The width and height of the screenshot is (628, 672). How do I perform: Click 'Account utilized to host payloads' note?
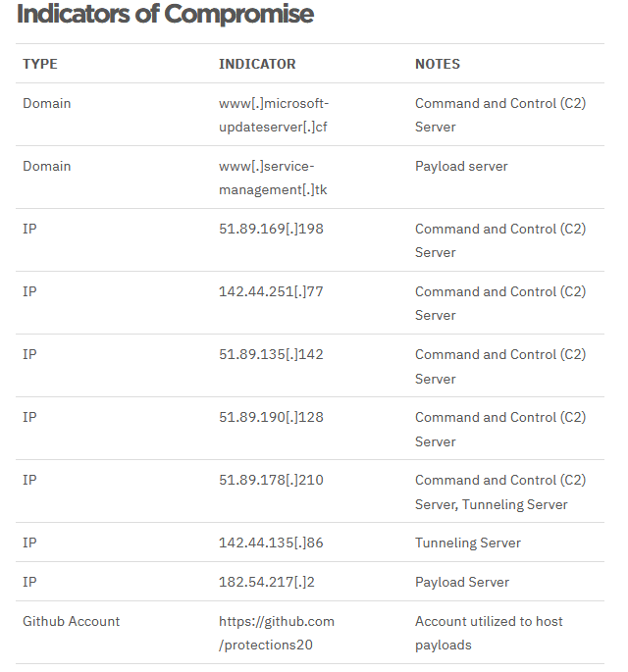click(x=489, y=633)
